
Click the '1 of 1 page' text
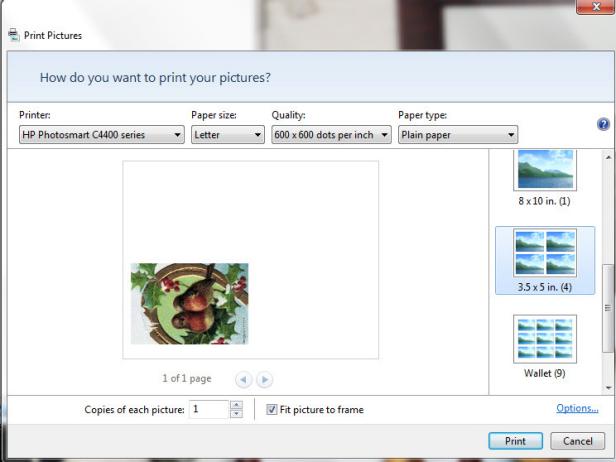click(187, 379)
